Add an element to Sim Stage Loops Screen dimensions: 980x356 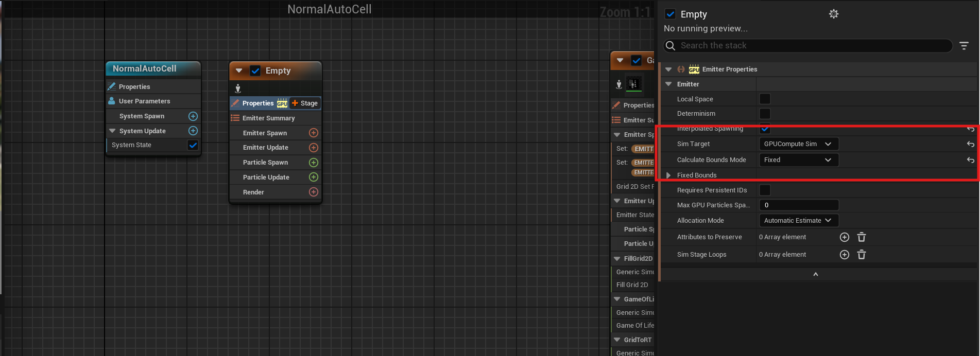pyautogui.click(x=845, y=255)
